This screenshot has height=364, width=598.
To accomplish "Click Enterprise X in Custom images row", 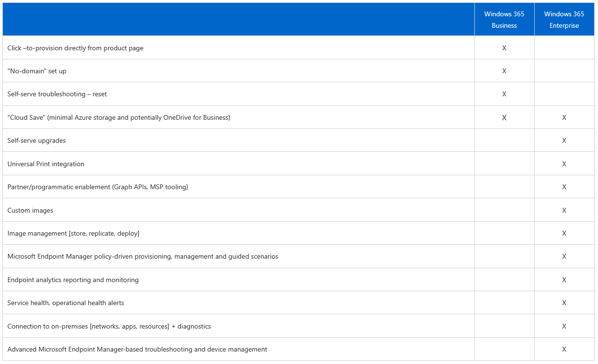I will point(564,210).
